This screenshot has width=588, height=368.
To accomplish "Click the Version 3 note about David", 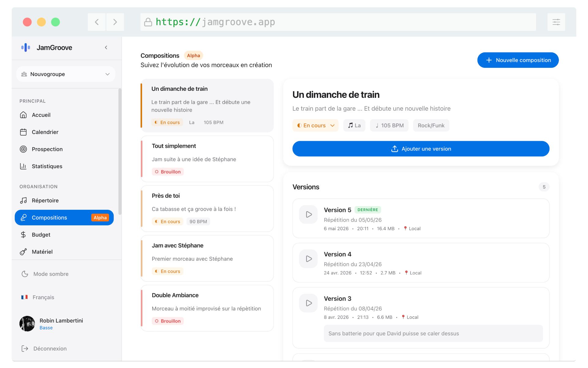I will point(433,333).
